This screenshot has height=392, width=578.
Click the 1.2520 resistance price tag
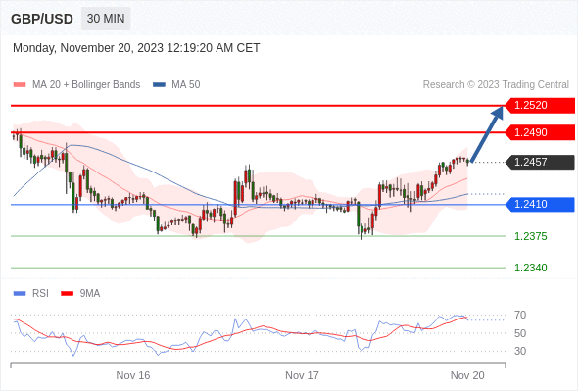click(x=540, y=106)
